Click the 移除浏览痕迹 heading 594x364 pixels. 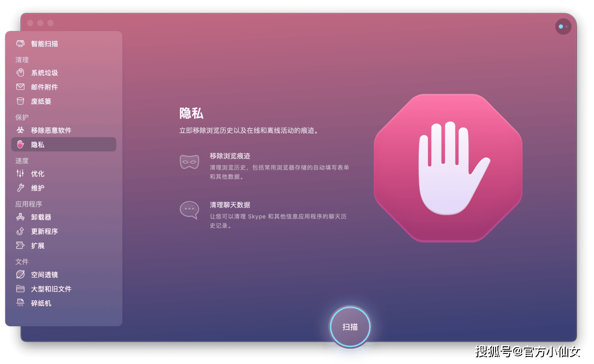tap(230, 156)
